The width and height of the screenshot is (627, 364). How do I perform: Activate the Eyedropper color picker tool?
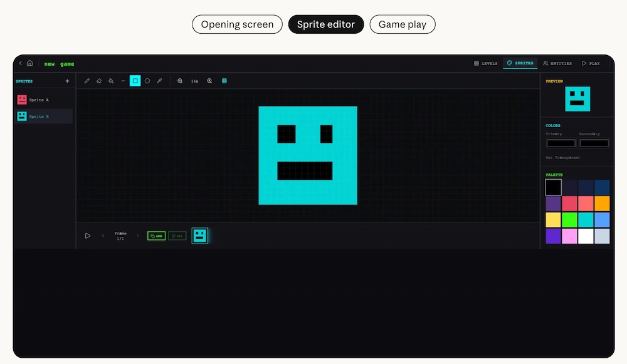[x=159, y=81]
